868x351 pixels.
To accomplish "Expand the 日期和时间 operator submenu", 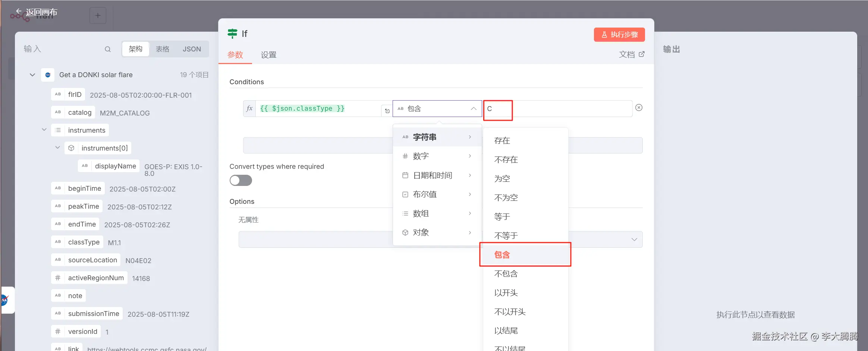I will [437, 175].
